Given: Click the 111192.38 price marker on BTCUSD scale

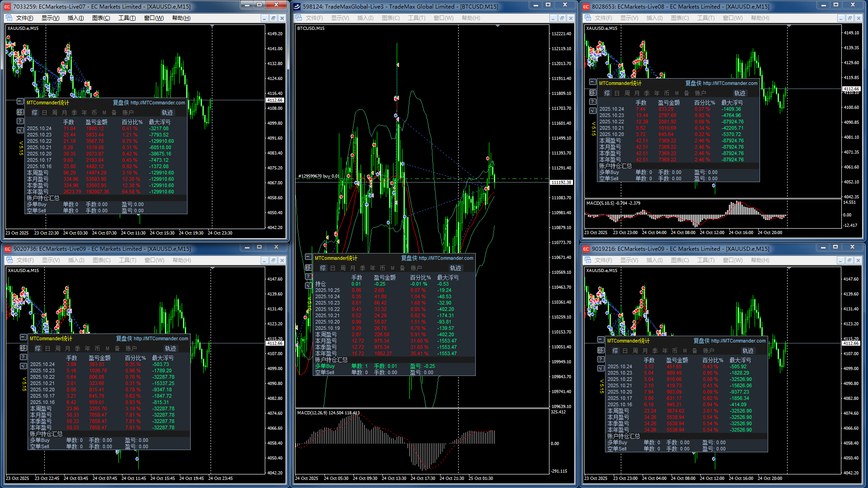Looking at the screenshot, I should point(561,183).
